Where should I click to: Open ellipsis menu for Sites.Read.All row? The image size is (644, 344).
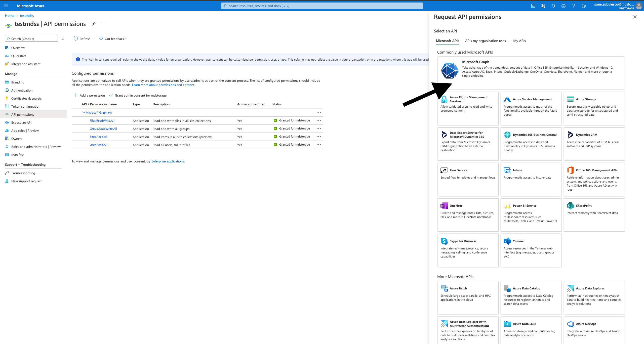tap(318, 137)
